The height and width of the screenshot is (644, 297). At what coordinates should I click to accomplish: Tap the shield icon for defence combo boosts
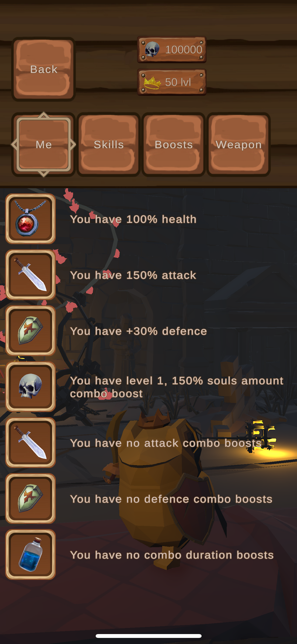pyautogui.click(x=30, y=499)
